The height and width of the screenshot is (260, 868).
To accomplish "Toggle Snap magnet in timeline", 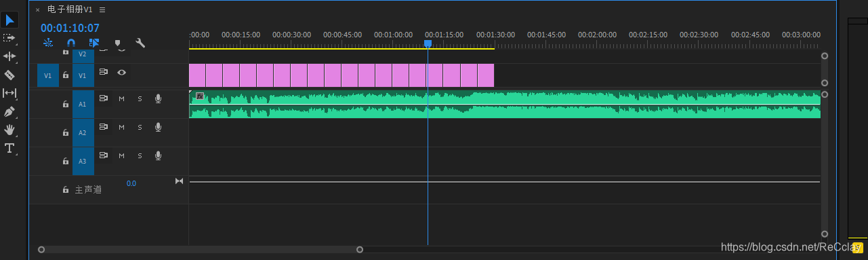I will 71,43.
